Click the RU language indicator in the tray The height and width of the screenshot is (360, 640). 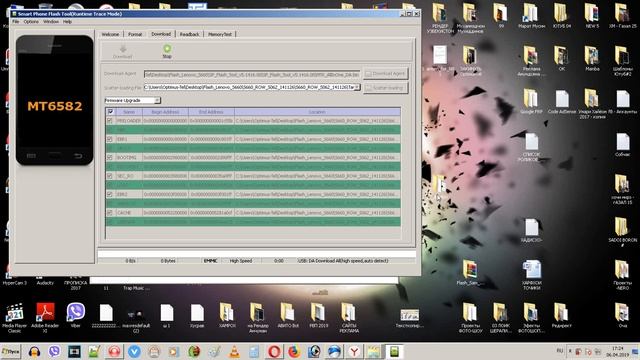[x=560, y=351]
